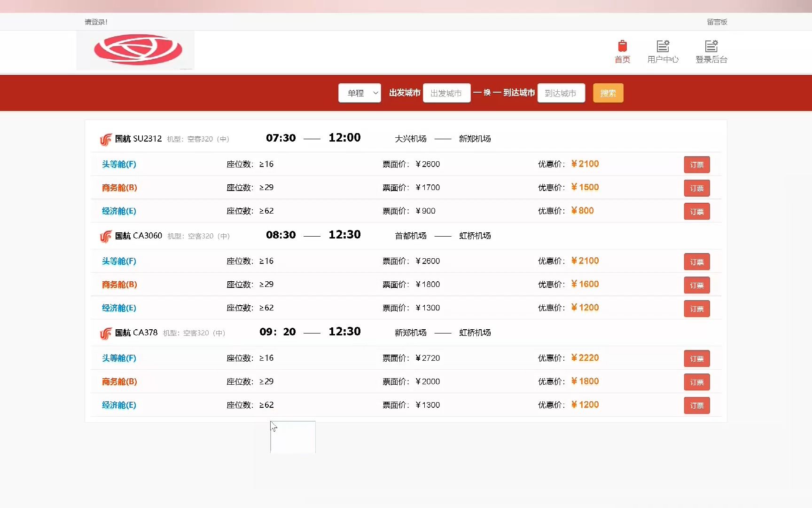Image resolution: width=812 pixels, height=508 pixels.
Task: Click 经济舱(E) under flight SU2312
Action: pos(119,211)
